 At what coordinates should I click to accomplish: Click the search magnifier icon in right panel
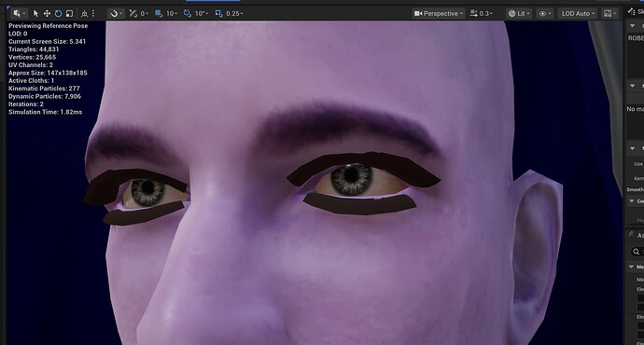pyautogui.click(x=637, y=252)
